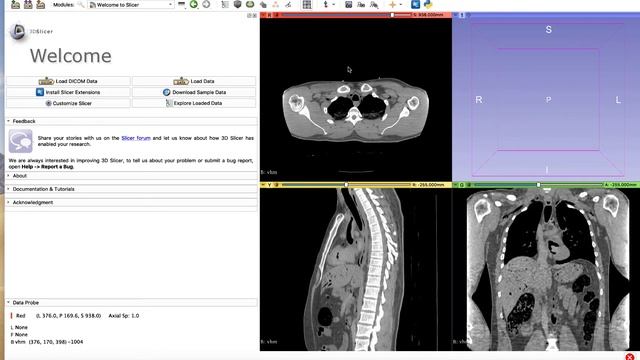Click the Load Data button in Welcome panel
This screenshot has height=360, width=640.
point(194,81)
